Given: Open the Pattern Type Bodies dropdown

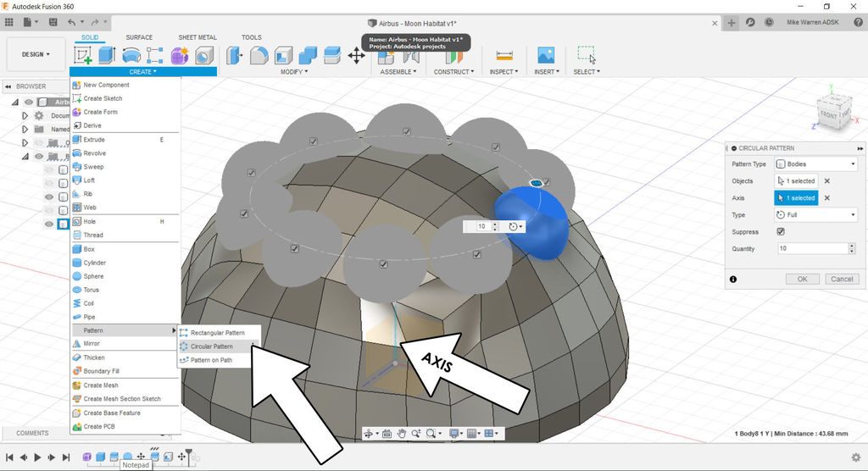Looking at the screenshot, I should click(x=816, y=163).
